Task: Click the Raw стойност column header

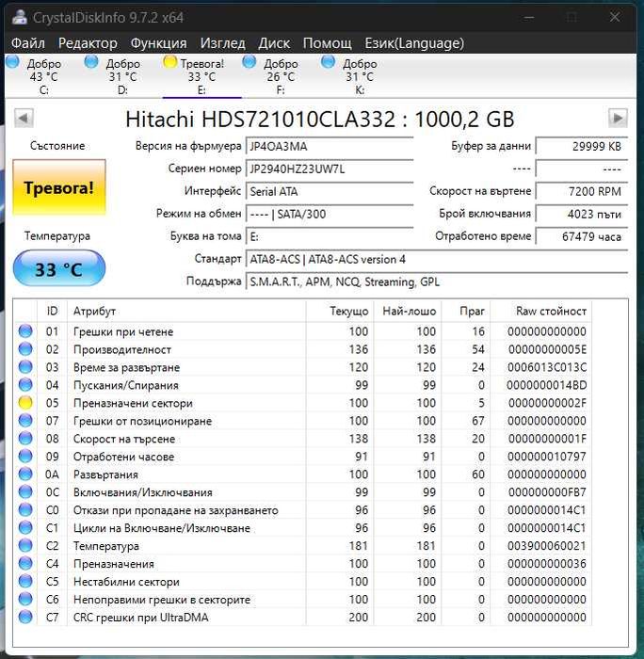Action: coord(541,311)
